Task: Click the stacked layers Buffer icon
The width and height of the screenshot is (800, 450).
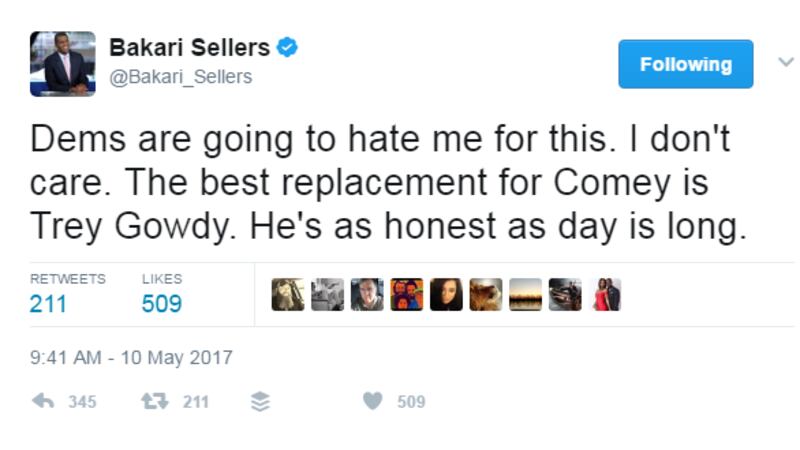Action: (x=260, y=402)
